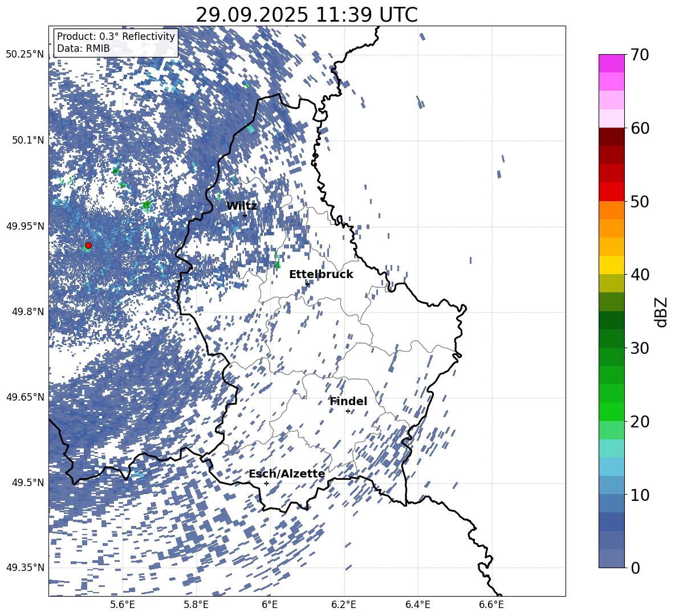This screenshot has height=616, width=675.
Task: Click the 49.35°N latitude label
Action: [25, 568]
